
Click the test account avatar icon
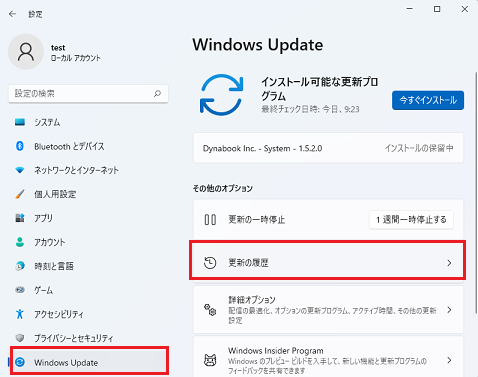[x=26, y=52]
